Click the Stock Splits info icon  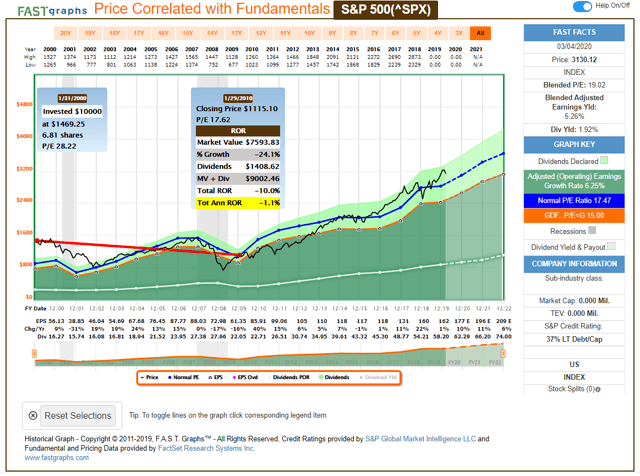pos(598,389)
